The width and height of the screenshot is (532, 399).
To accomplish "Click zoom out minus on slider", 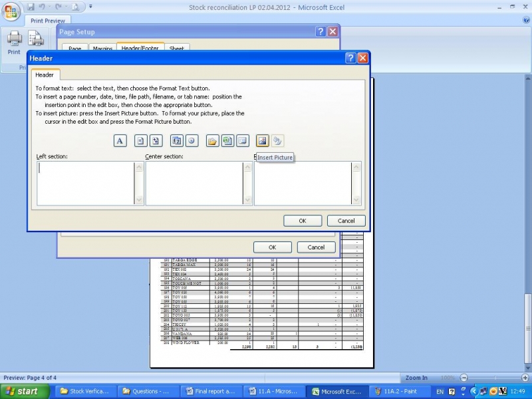I will click(x=465, y=378).
